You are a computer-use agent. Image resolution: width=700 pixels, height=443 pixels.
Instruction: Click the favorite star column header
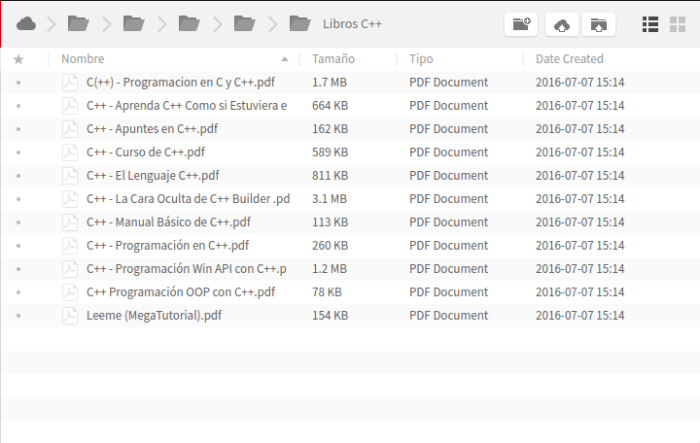(18, 59)
